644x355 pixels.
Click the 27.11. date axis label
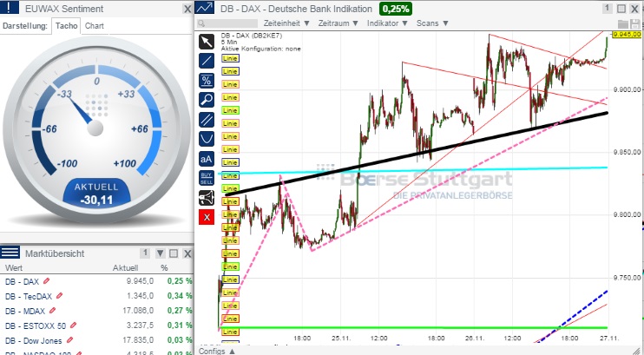click(608, 339)
